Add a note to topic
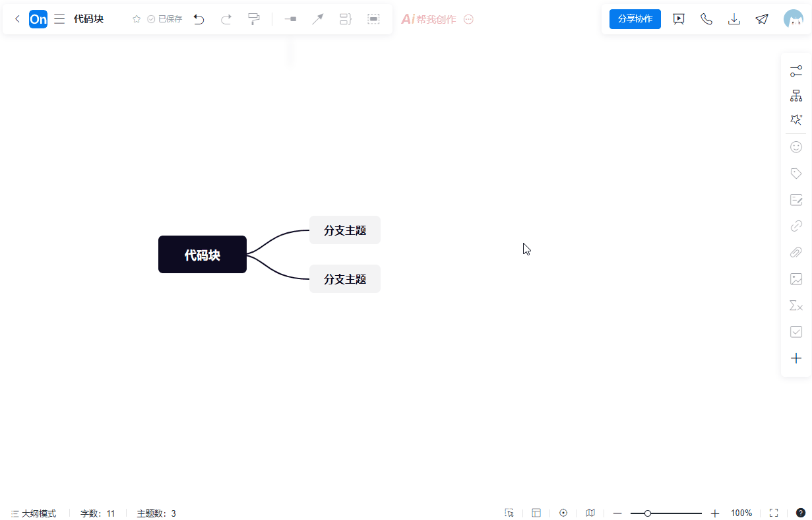This screenshot has height=520, width=812. coord(796,199)
